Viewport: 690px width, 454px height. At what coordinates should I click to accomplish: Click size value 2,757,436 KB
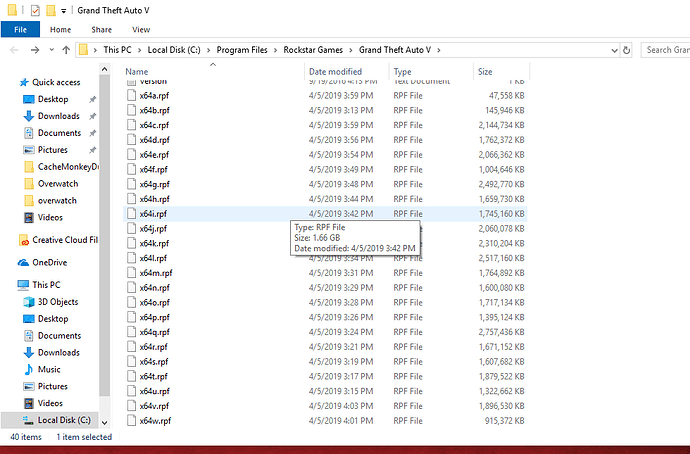click(x=502, y=332)
